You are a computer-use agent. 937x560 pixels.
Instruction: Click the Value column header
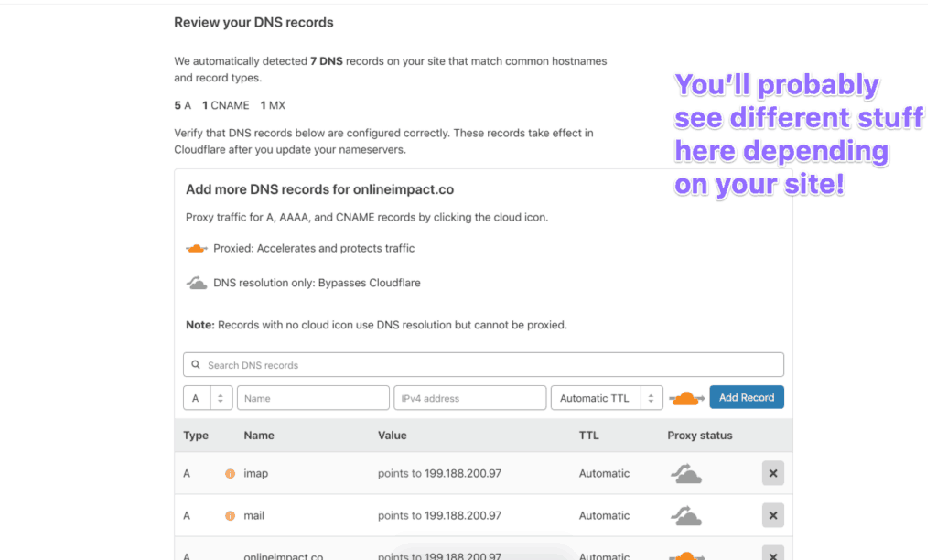(x=392, y=436)
